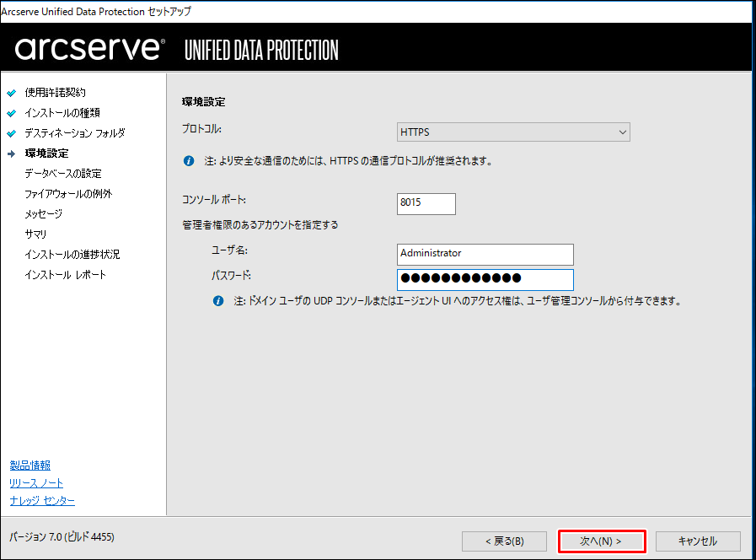Screen dimensions: 756x560
Task: Open the 製品情報 link
Action: tap(29, 466)
